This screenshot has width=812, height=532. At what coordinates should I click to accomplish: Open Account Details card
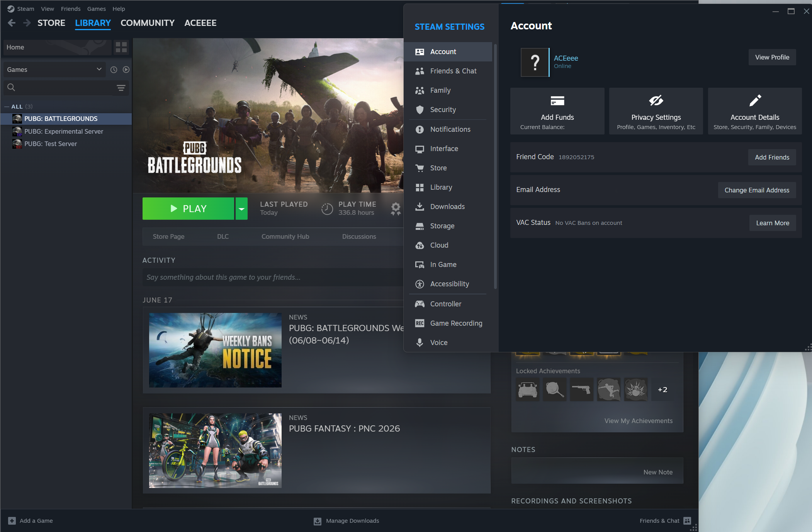pos(755,111)
